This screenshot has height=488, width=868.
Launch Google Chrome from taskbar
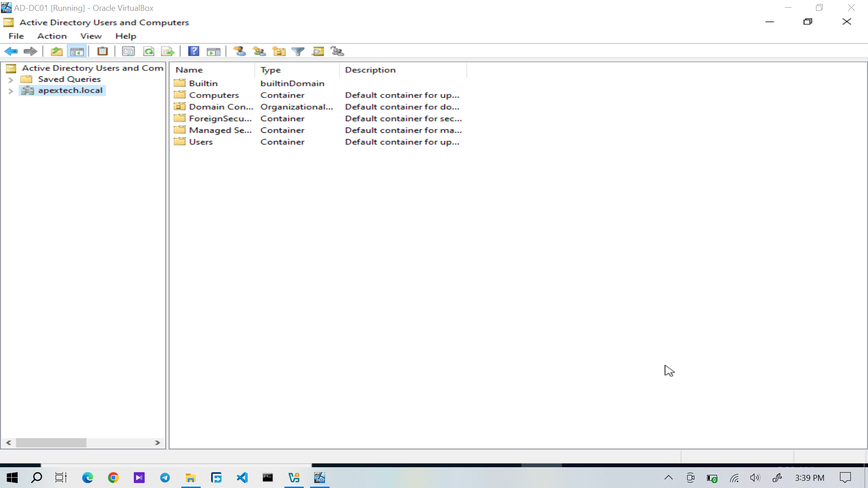113,478
